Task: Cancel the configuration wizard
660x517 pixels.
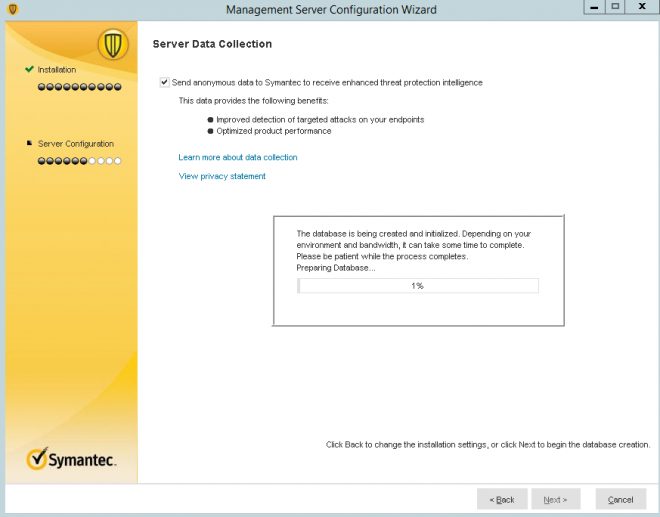Action: [x=620, y=499]
